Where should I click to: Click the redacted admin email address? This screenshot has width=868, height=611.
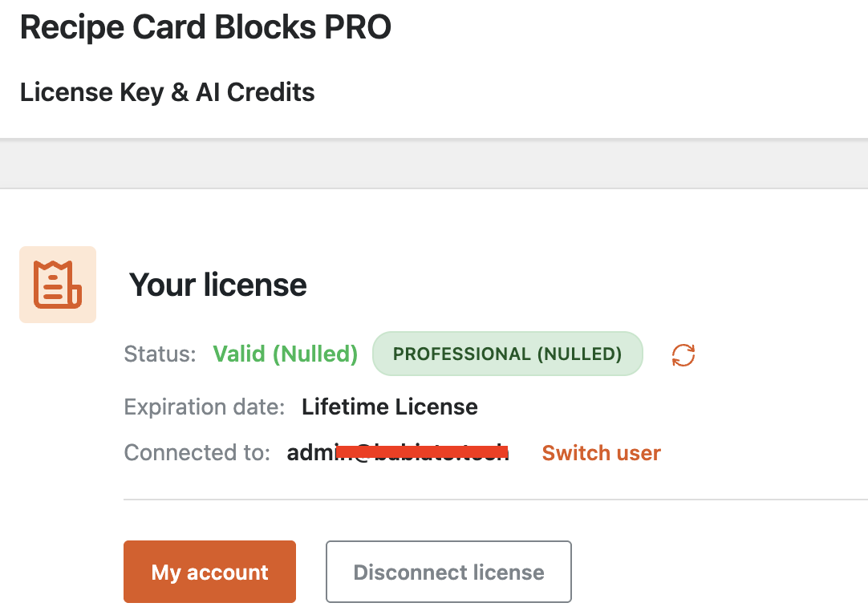[397, 453]
